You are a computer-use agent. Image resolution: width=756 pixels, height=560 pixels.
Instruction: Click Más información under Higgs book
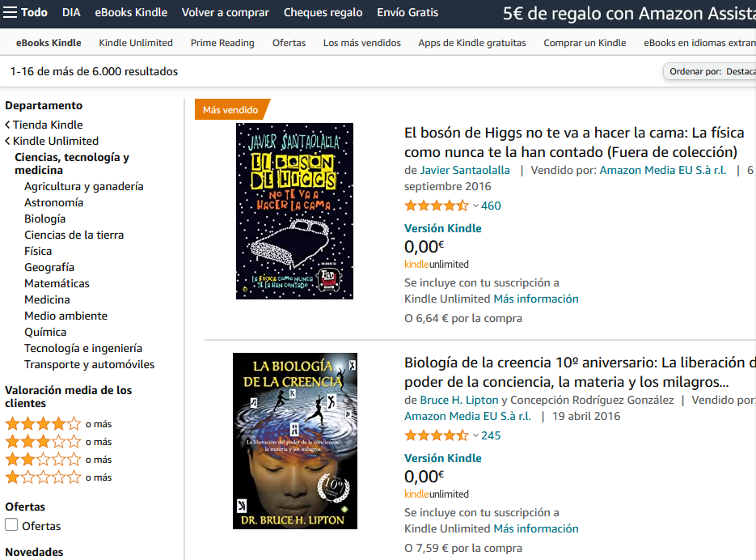pos(535,299)
